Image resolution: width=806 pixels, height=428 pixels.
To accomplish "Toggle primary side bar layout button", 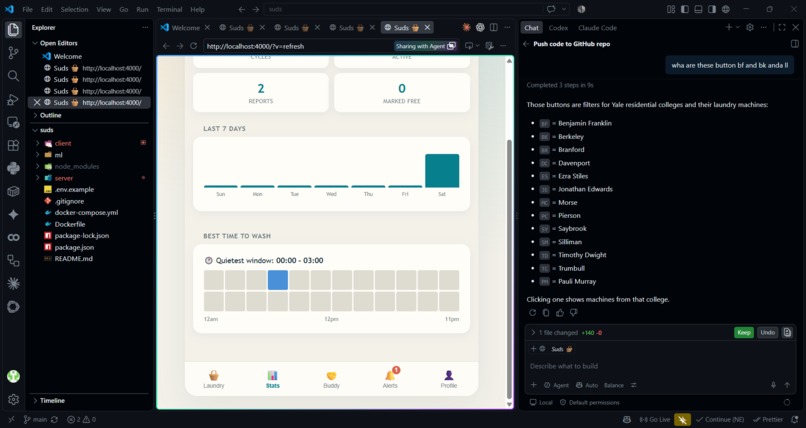I will click(685, 9).
